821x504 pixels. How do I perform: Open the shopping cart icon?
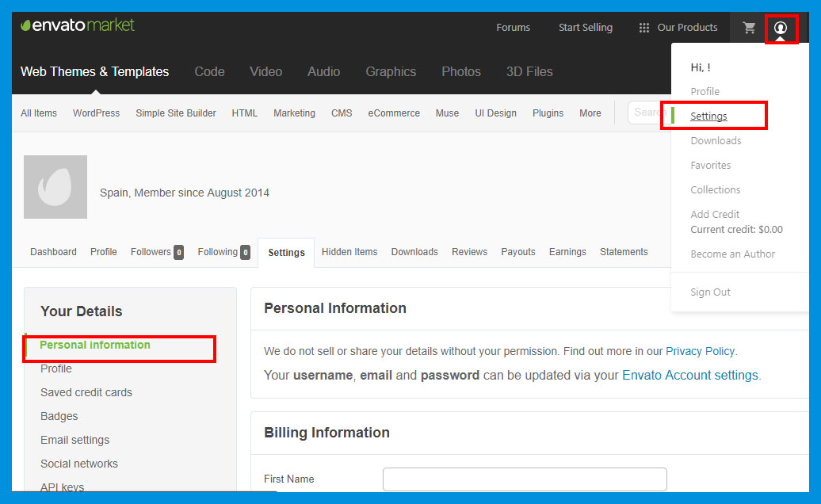pyautogui.click(x=749, y=28)
